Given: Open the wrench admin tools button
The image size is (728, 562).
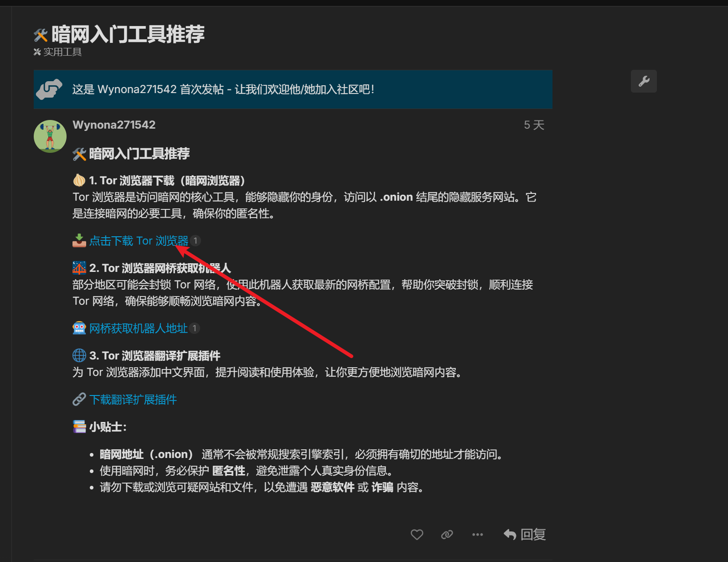Looking at the screenshot, I should tap(644, 81).
